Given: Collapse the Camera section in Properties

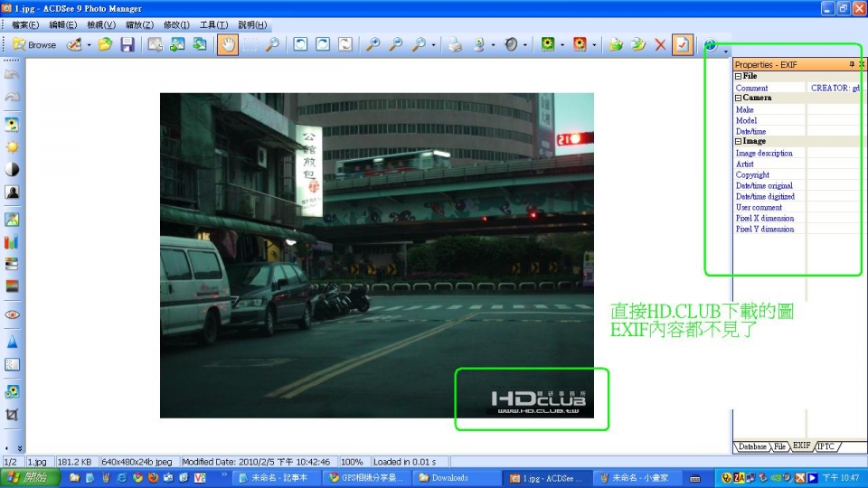Looking at the screenshot, I should (738, 98).
